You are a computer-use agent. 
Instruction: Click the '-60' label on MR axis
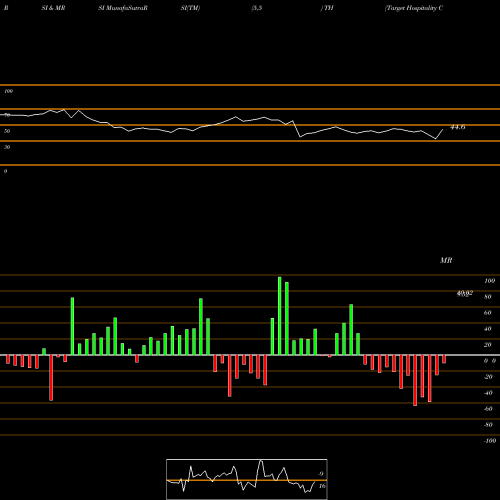pyautogui.click(x=488, y=409)
